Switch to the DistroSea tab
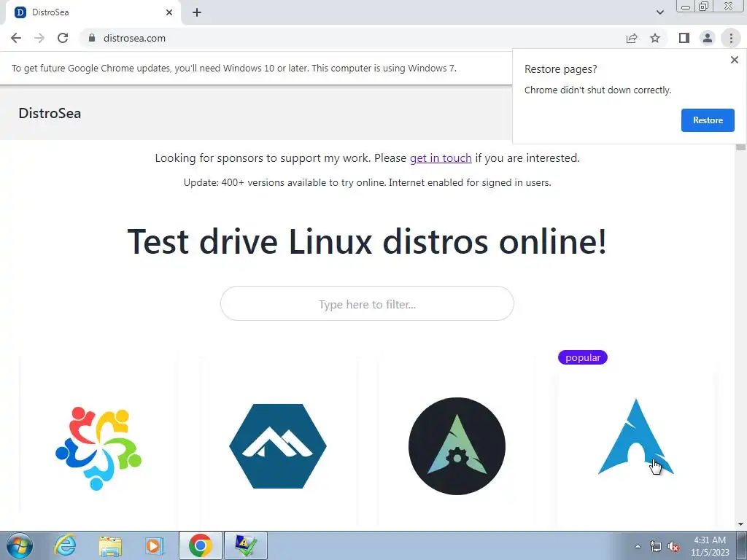This screenshot has height=560, width=747. 93,12
